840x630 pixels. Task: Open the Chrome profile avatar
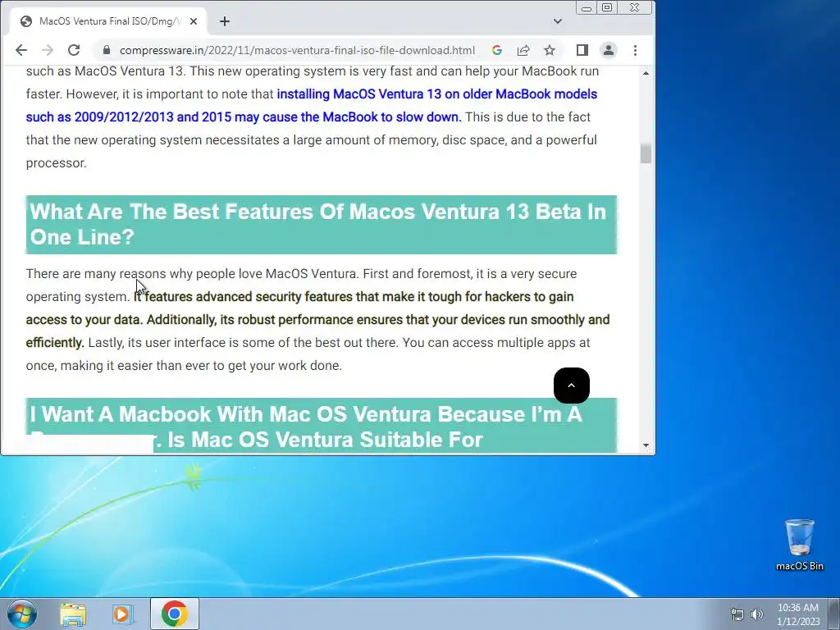click(x=609, y=50)
